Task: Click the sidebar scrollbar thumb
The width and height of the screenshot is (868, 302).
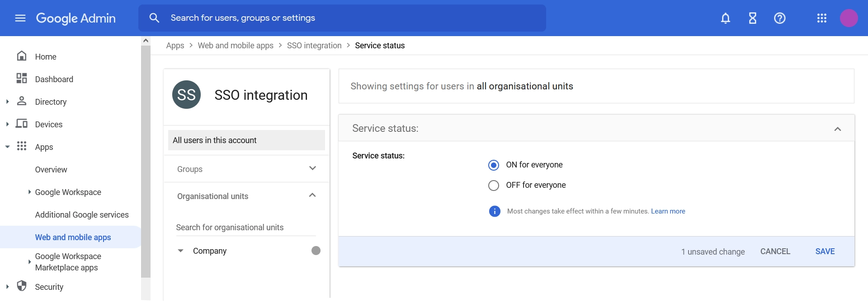Action: (146, 161)
